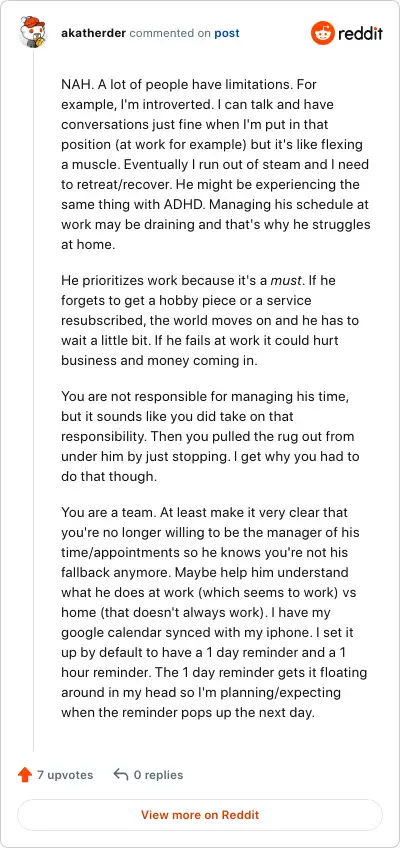Click the paragraph starting "You are a team"
Viewport: 400px width, 848px height.
[x=214, y=612]
